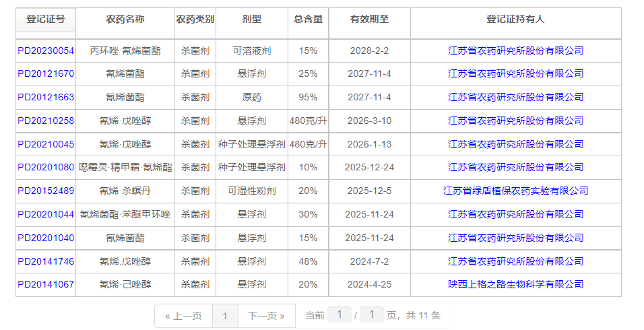Select expiry date 2024-4-25
Screen dimensions: 644x330
tap(370, 284)
